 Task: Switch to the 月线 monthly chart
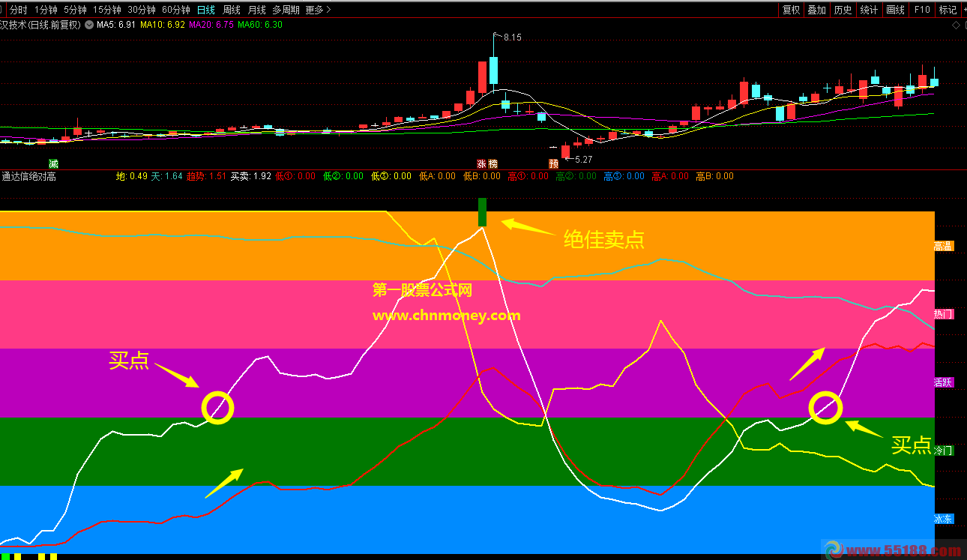point(256,10)
